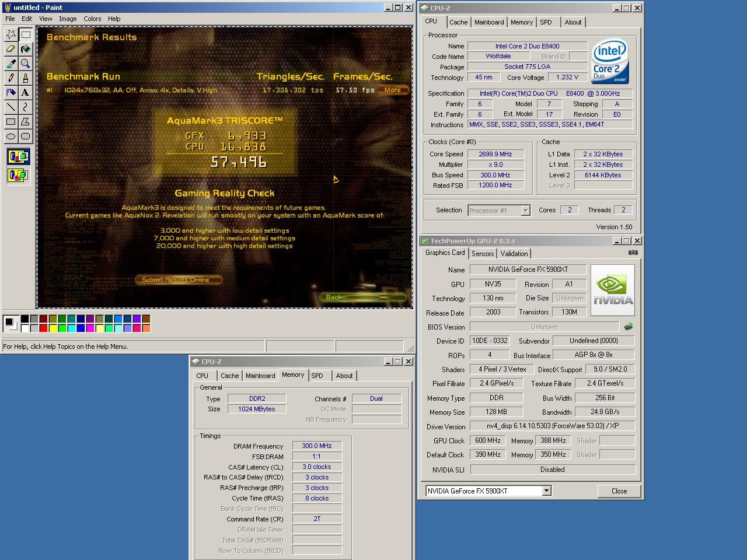
Task: Show the foreground/background color indicator in Paint
Action: pos(10,323)
